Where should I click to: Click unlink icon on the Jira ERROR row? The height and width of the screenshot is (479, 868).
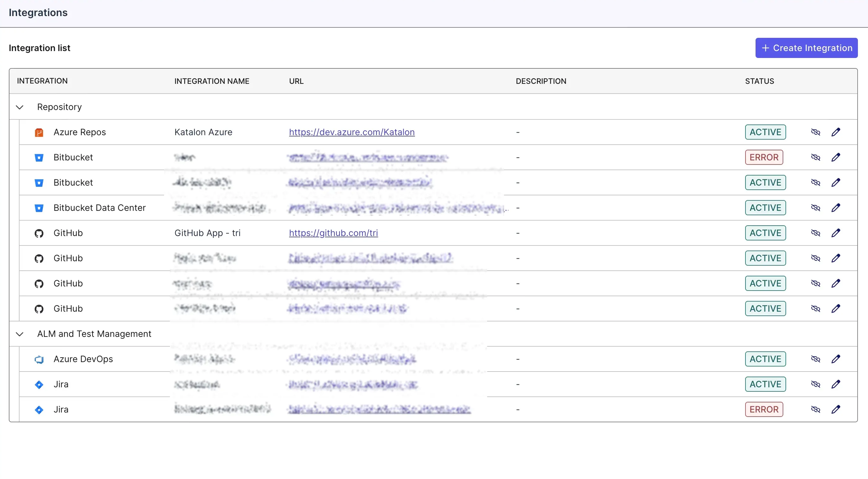(815, 410)
